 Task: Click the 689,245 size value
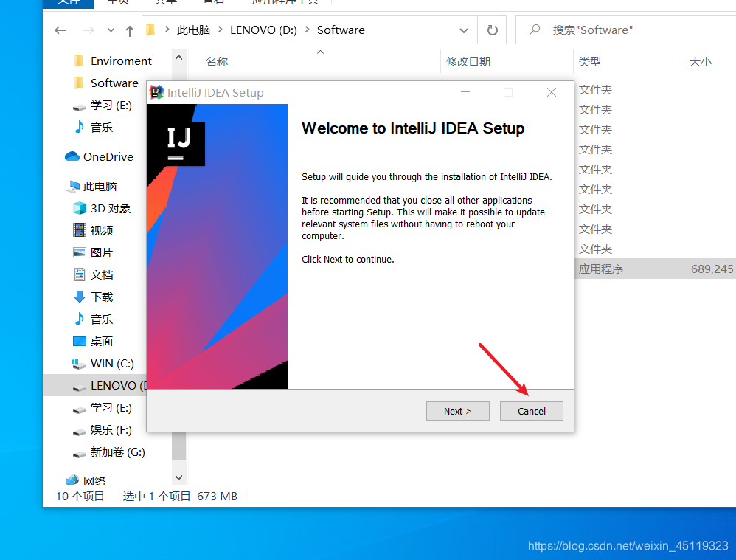tap(712, 269)
